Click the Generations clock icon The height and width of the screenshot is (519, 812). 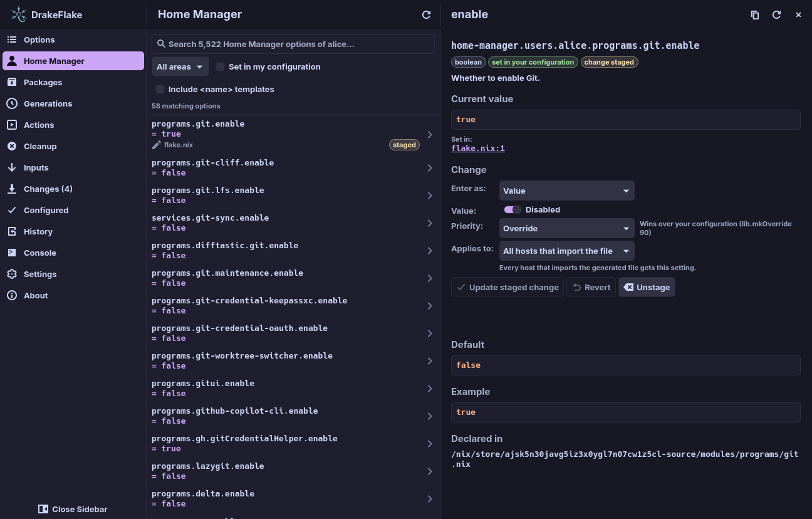12,103
